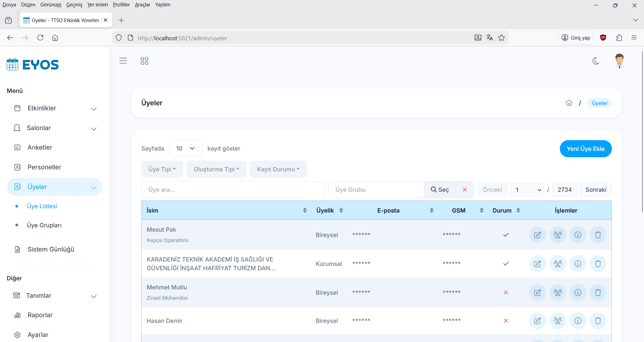
Task: Go to next page with Sonraki
Action: (x=596, y=190)
